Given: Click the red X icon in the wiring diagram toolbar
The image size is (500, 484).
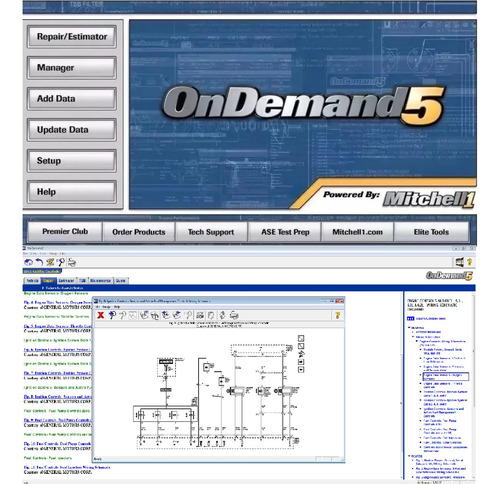Looking at the screenshot, I should (101, 315).
